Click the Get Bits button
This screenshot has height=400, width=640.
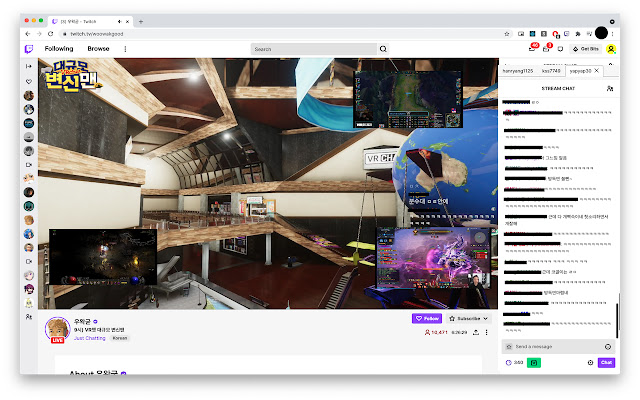[586, 49]
